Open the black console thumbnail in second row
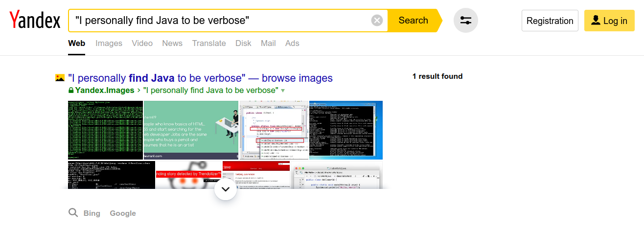 click(112, 175)
